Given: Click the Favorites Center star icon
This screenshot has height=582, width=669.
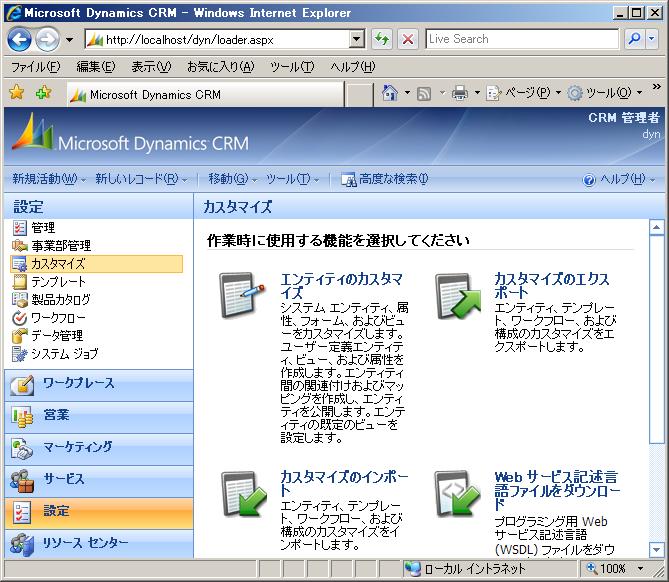Looking at the screenshot, I should [x=17, y=93].
